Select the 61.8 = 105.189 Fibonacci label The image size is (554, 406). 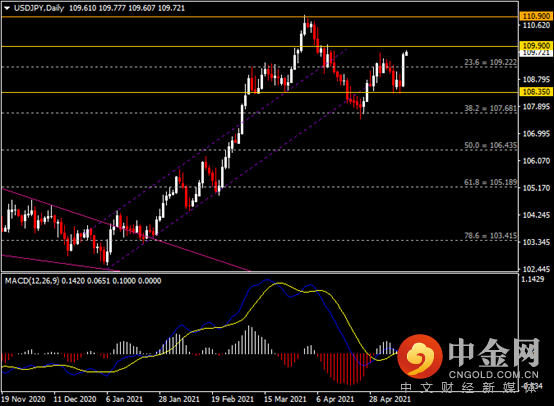coord(490,182)
